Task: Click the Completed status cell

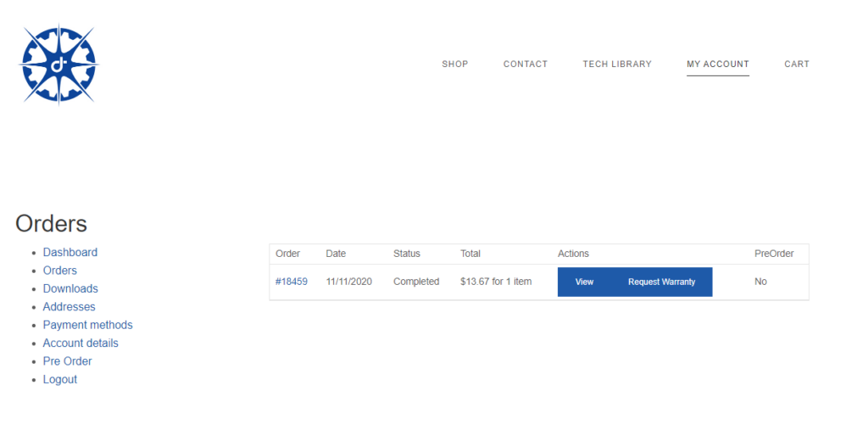Action: pyautogui.click(x=416, y=282)
